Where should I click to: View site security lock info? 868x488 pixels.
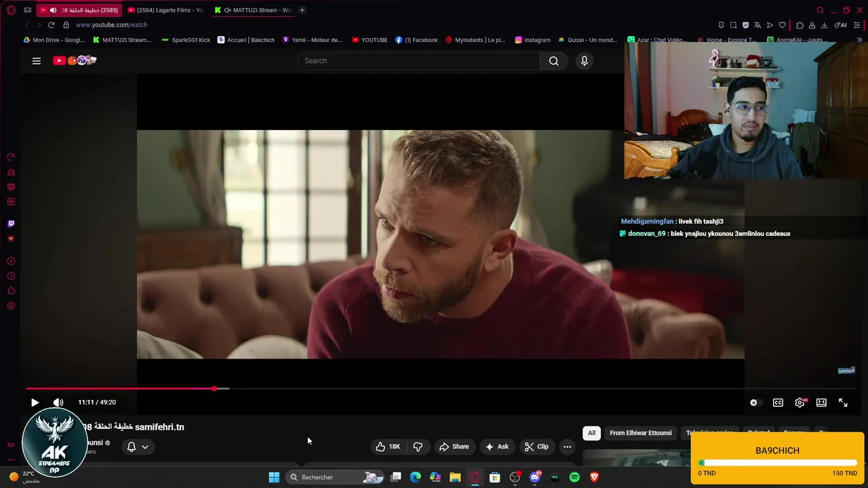pos(66,25)
